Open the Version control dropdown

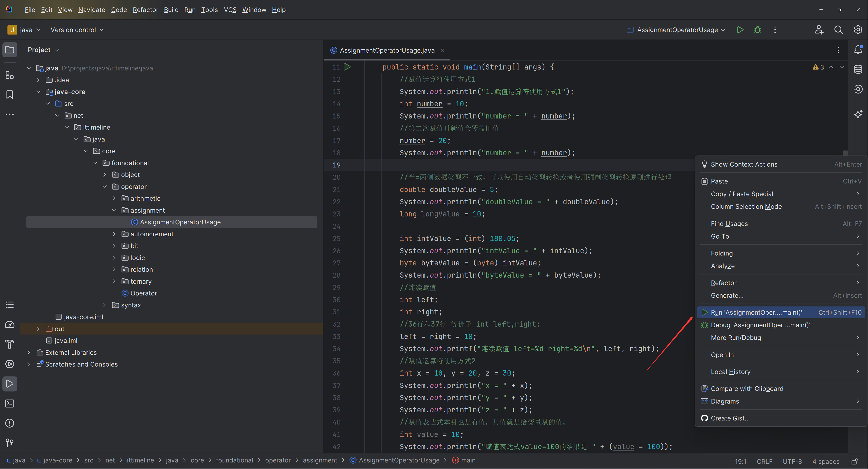[x=77, y=30]
